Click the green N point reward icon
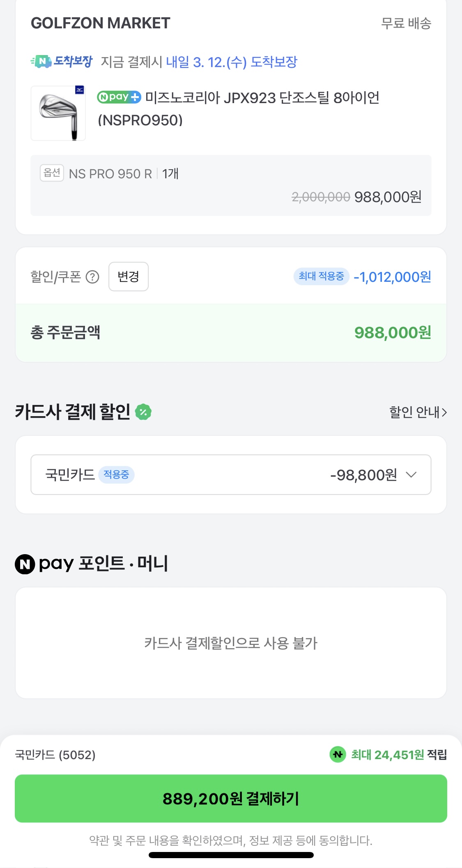 pyautogui.click(x=338, y=755)
